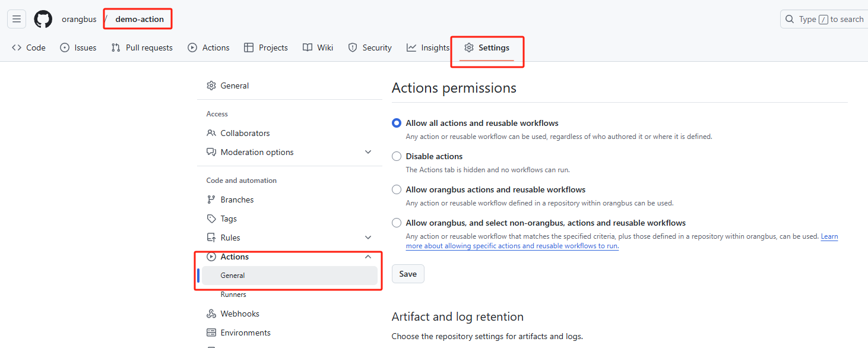868x348 pixels.
Task: Choose Allow orangbus actions and reusable workflows
Action: [397, 189]
